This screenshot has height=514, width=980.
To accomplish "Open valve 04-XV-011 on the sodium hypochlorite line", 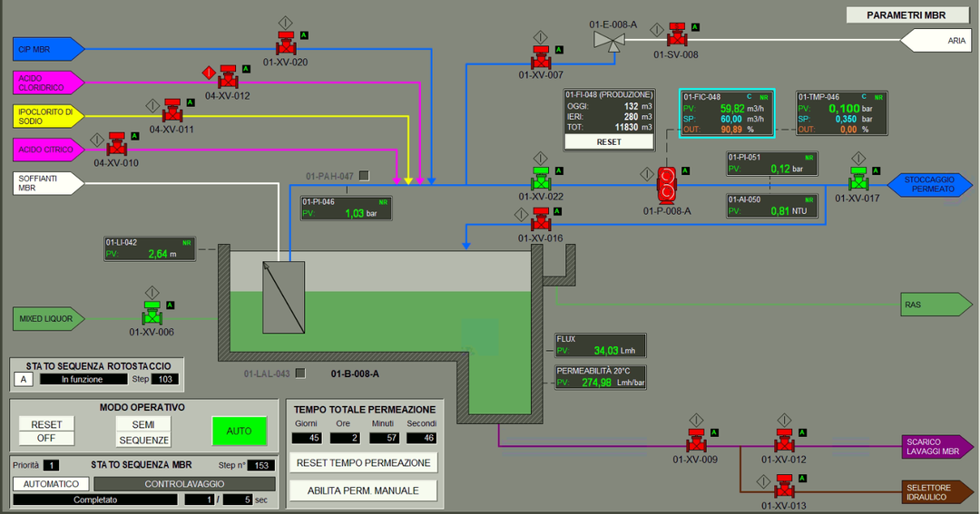I will [172, 112].
